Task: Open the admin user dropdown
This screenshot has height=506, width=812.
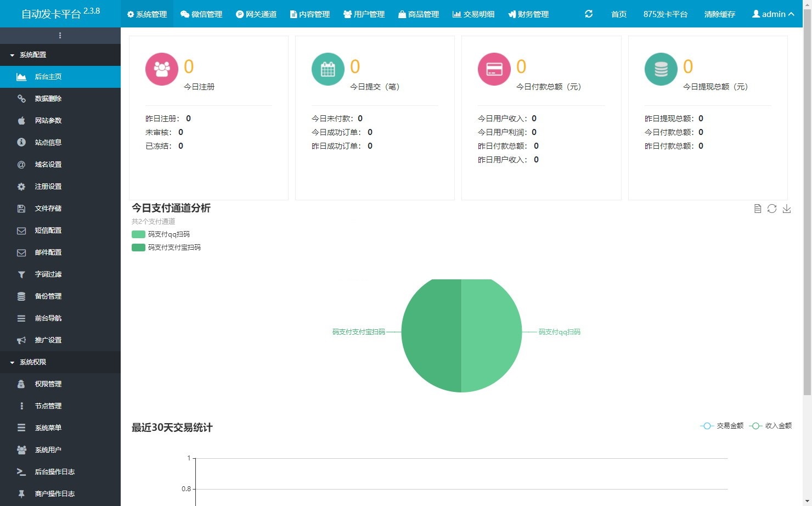Action: tap(772, 14)
